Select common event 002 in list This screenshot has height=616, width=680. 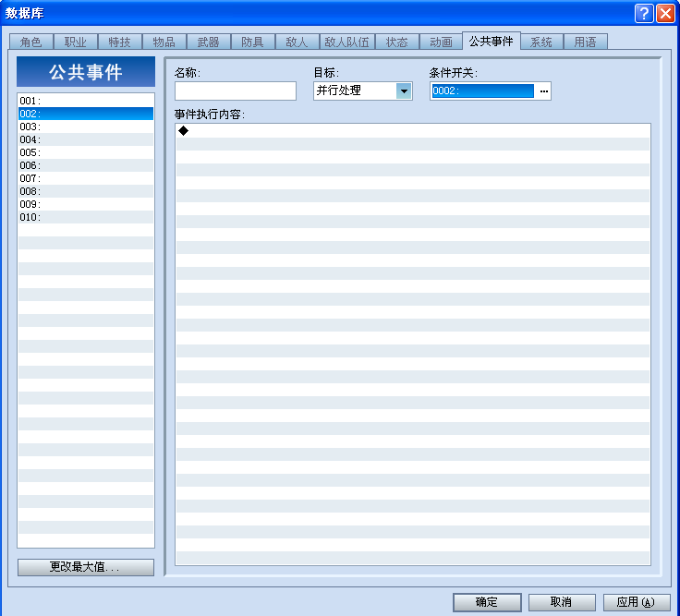[86, 114]
